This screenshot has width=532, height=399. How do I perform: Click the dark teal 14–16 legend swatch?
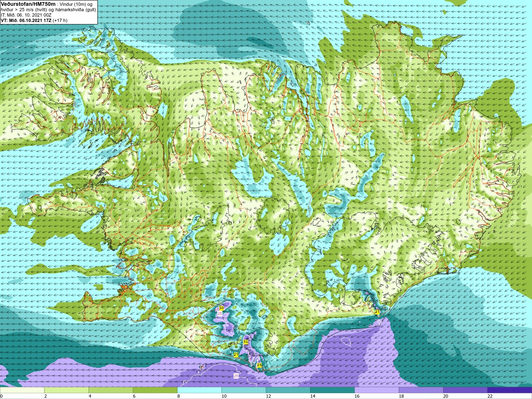click(x=332, y=390)
